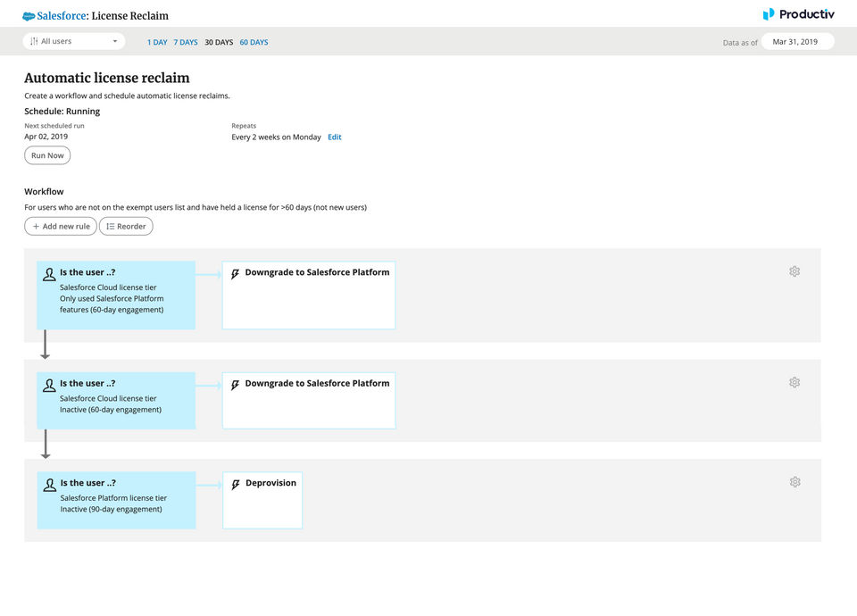Open settings gear for second workflow rule
This screenshot has width=857, height=616.
(x=795, y=382)
